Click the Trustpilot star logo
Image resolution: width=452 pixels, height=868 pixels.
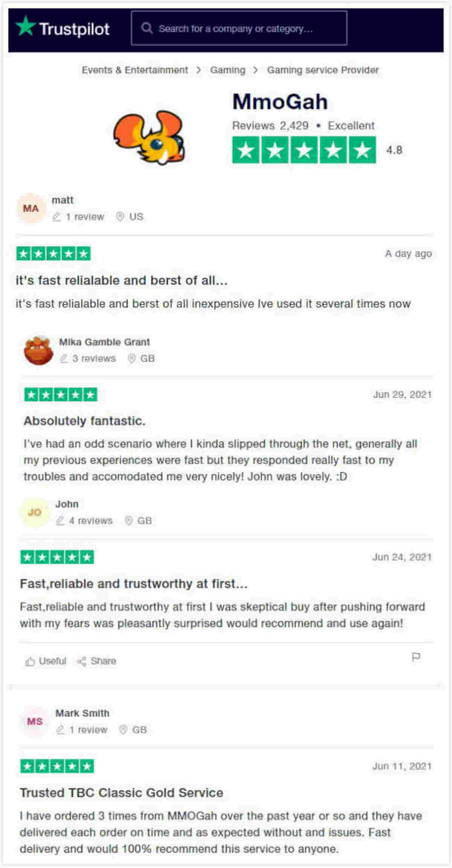point(26,26)
